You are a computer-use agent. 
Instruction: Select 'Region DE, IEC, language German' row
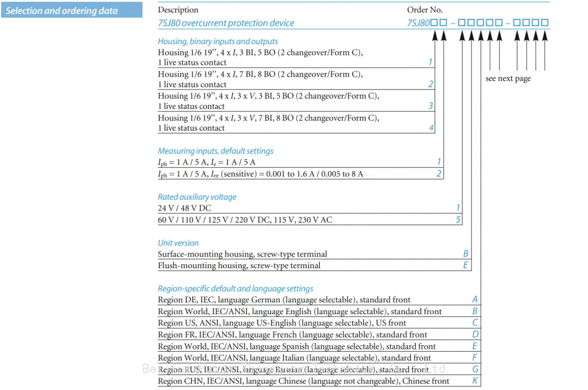coord(319,299)
